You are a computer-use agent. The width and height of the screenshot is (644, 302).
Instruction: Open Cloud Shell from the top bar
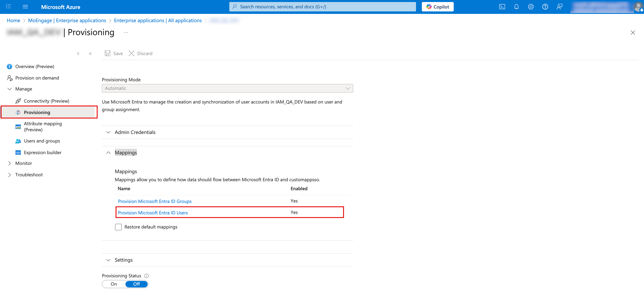pyautogui.click(x=502, y=7)
